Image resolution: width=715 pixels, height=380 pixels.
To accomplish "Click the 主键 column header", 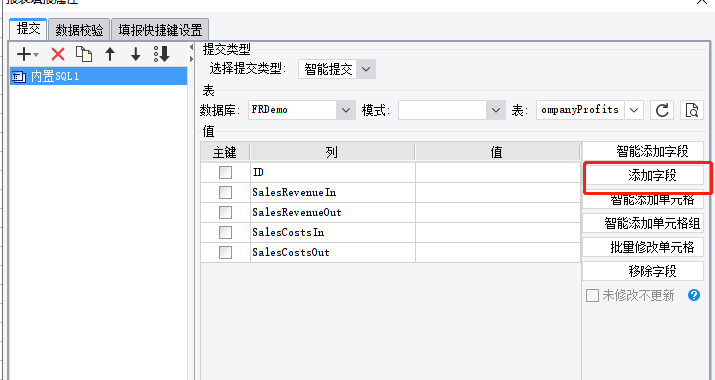I will [x=225, y=152].
